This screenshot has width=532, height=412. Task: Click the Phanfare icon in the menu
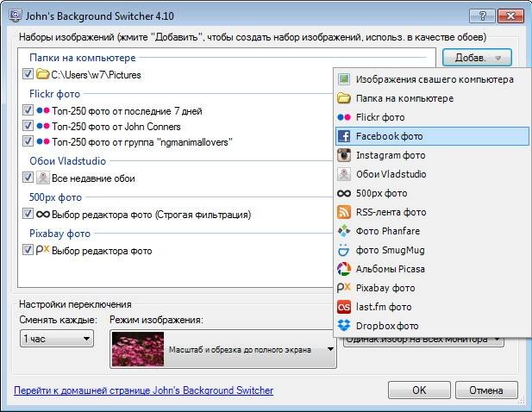[344, 231]
